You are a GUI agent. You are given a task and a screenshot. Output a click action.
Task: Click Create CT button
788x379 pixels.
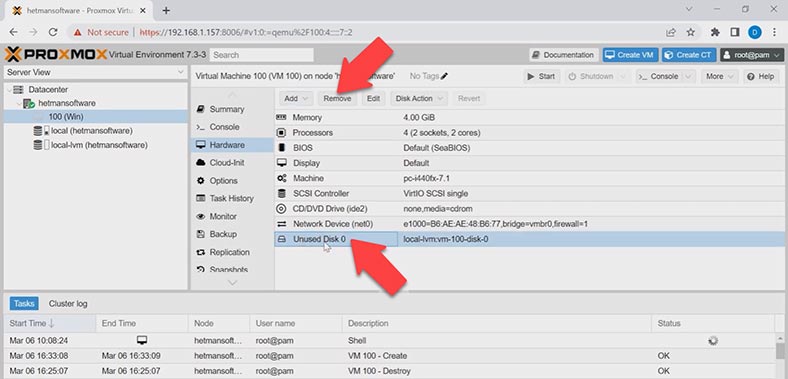tap(688, 55)
